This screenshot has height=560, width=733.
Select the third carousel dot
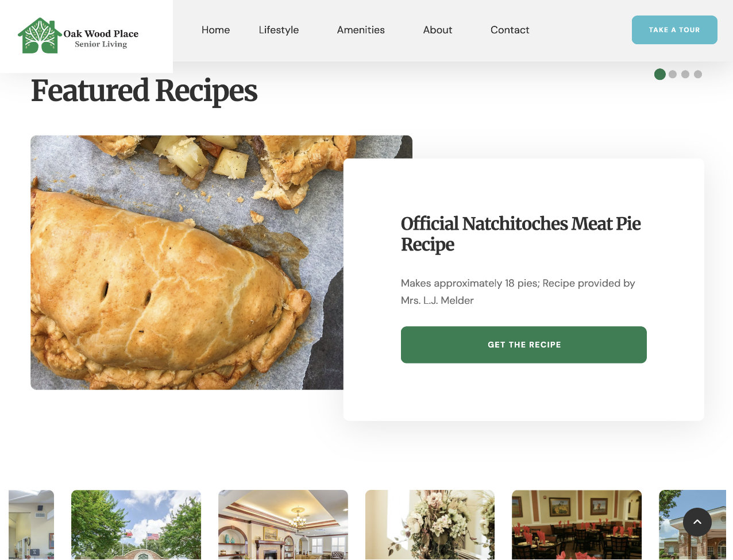point(685,74)
